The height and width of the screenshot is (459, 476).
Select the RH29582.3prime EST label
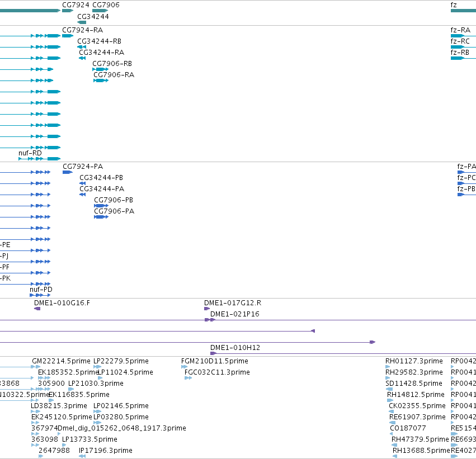point(414,372)
